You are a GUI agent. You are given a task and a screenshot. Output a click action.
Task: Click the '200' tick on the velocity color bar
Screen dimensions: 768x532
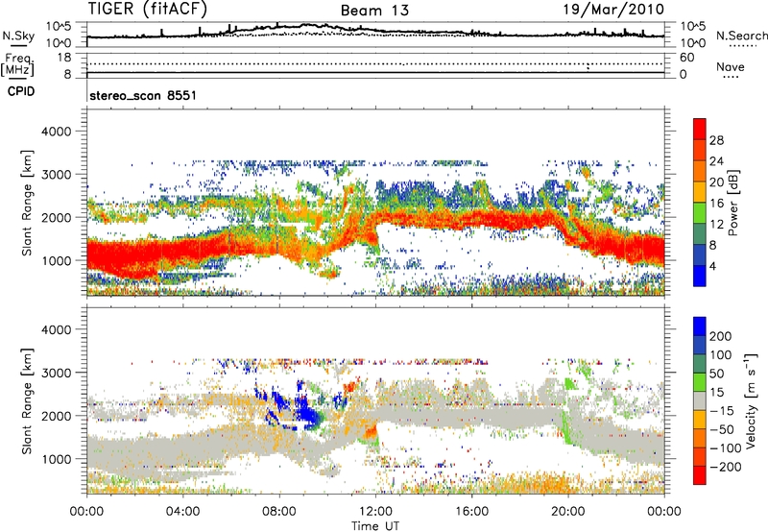tap(721, 336)
